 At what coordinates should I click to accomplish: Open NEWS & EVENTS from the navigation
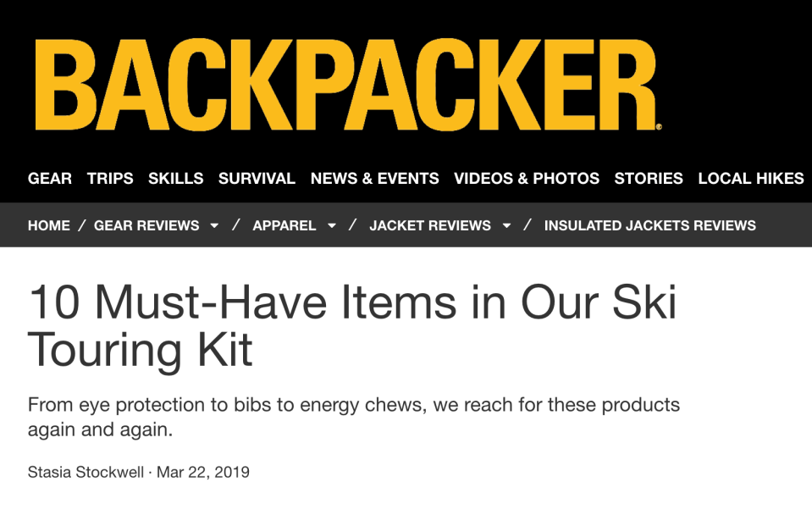[x=374, y=178]
